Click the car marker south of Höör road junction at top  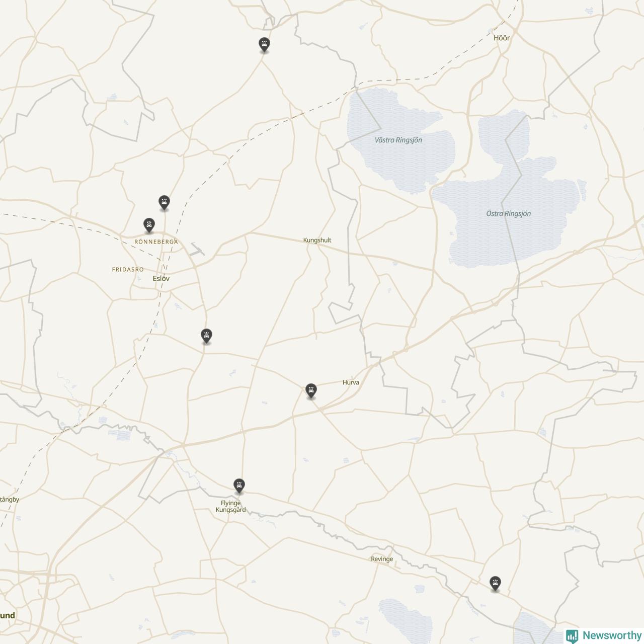(x=264, y=45)
